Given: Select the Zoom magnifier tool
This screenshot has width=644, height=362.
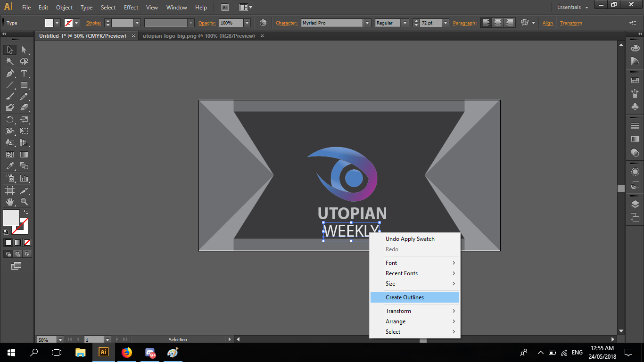Looking at the screenshot, I should point(24,202).
